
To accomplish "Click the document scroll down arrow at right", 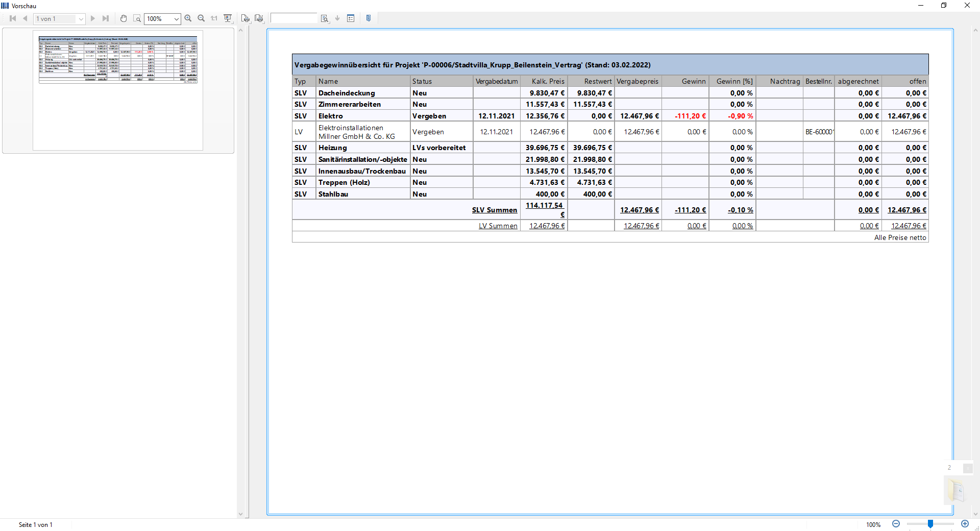I will [975, 514].
